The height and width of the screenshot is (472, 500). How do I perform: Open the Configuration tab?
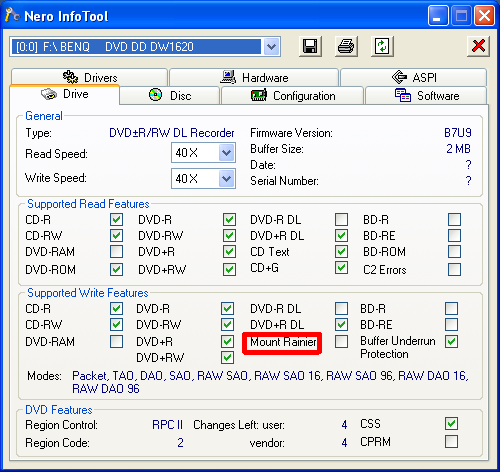point(292,96)
